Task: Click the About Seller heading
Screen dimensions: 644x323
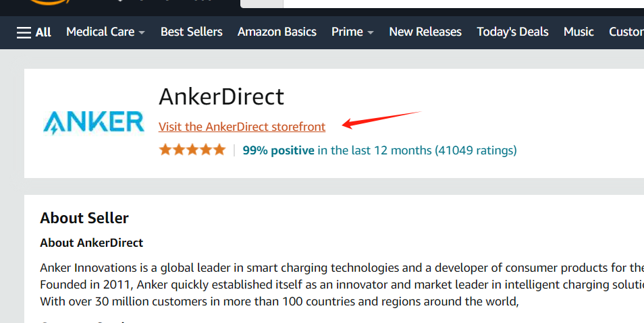Action: coord(84,218)
